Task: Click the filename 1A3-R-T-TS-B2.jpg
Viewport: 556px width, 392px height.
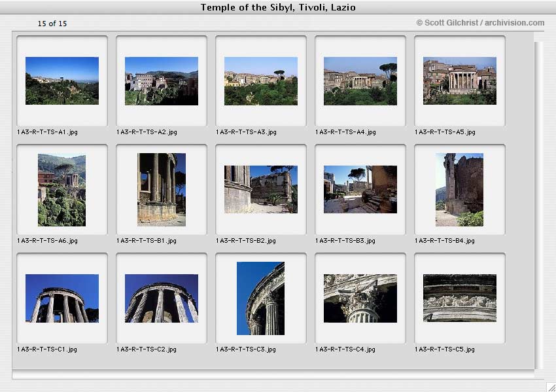Action: coord(246,241)
